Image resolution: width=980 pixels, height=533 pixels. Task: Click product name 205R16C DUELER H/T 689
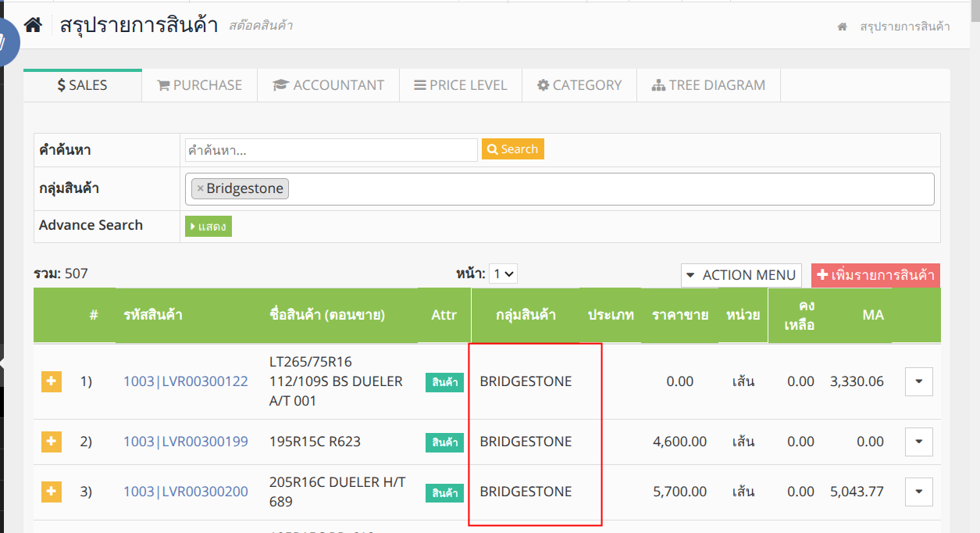(x=337, y=492)
